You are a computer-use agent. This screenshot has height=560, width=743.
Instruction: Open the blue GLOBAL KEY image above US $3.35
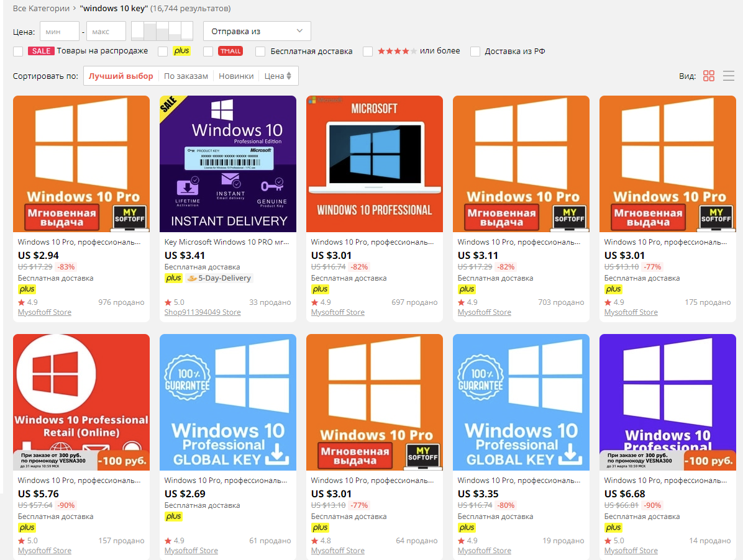pos(521,402)
